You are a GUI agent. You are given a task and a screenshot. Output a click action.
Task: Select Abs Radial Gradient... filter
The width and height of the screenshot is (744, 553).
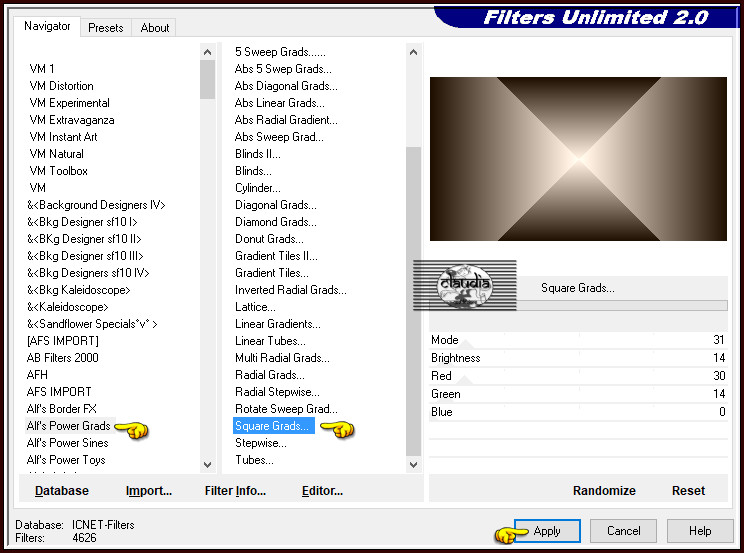[286, 120]
